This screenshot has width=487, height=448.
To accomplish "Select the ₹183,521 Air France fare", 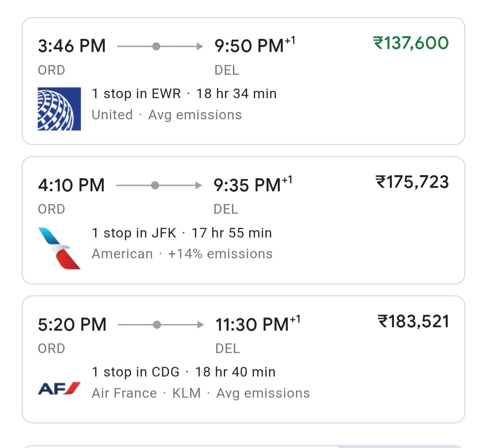I will point(413,321).
